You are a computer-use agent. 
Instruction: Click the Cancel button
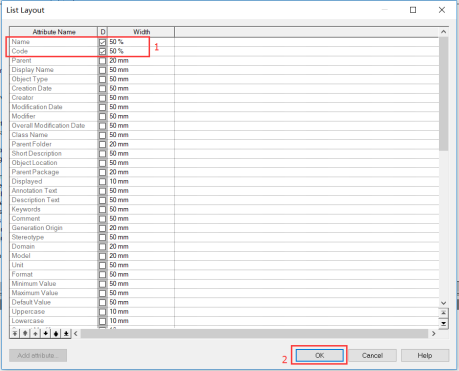point(372,355)
